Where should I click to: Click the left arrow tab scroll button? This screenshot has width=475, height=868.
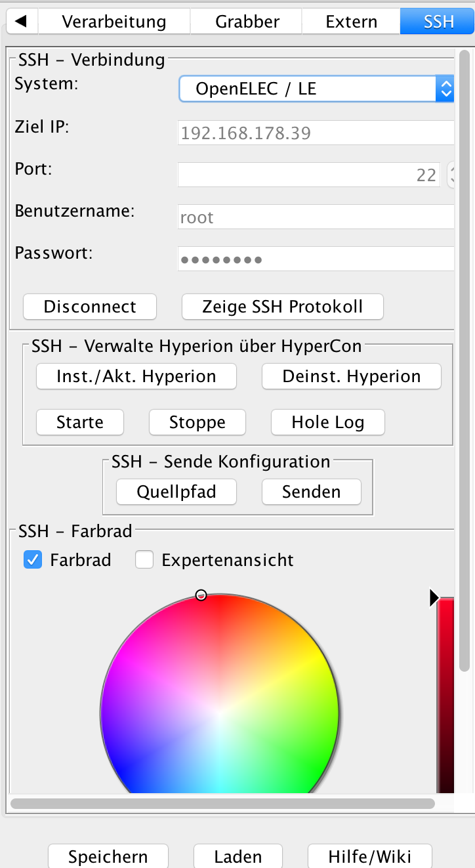coord(21,22)
